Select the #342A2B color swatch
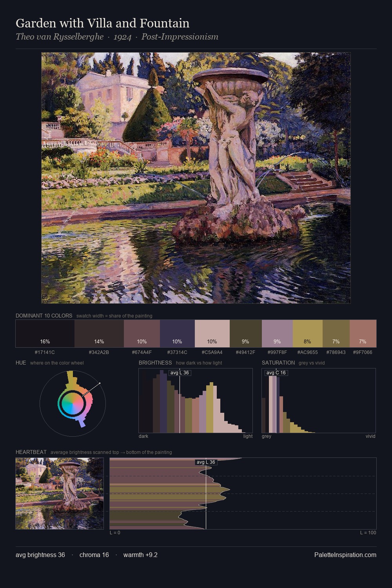 click(99, 334)
